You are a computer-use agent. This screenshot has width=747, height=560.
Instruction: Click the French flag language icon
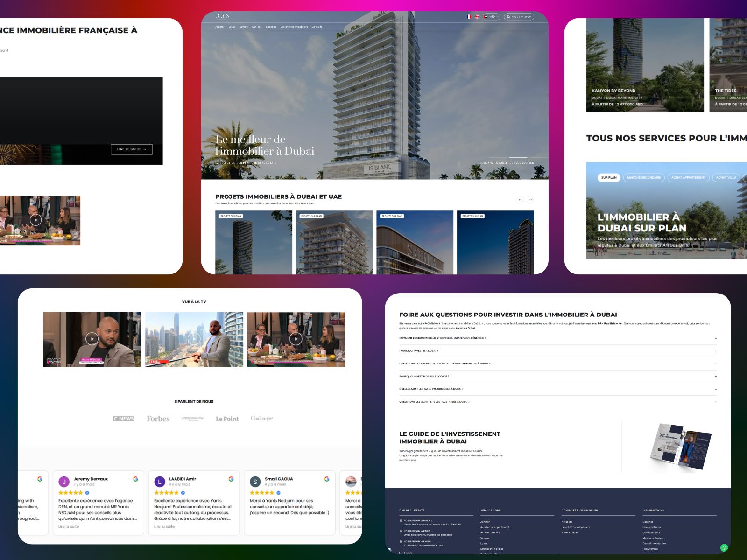pos(469,17)
